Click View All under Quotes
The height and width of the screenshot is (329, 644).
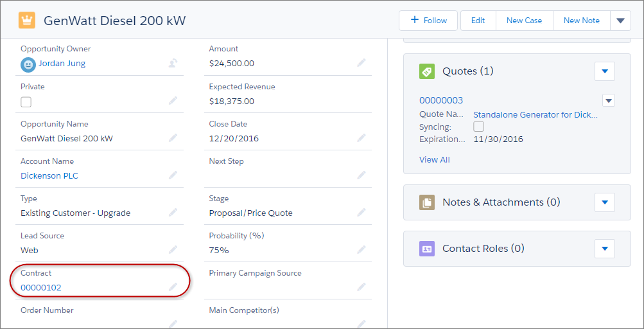click(435, 159)
